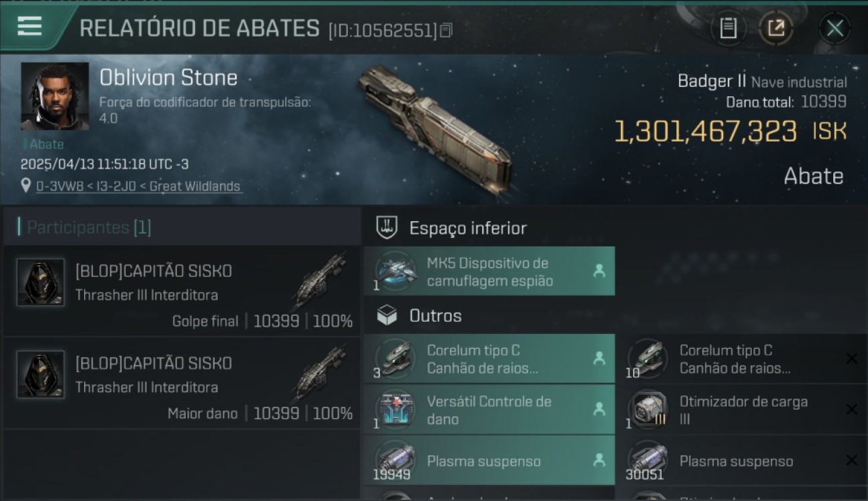View Oblivion Stone pilot portrait
Viewport: 868px width, 501px height.
pyautogui.click(x=55, y=96)
